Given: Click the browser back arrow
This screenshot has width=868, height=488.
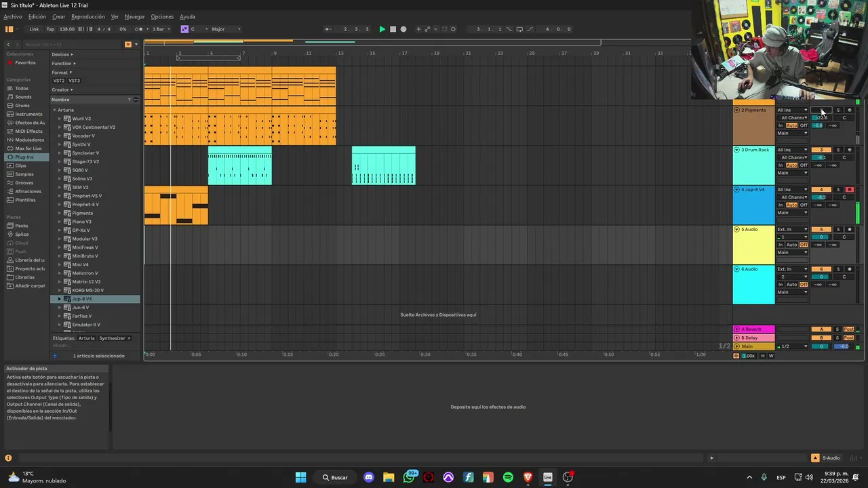Looking at the screenshot, I should tap(8, 44).
